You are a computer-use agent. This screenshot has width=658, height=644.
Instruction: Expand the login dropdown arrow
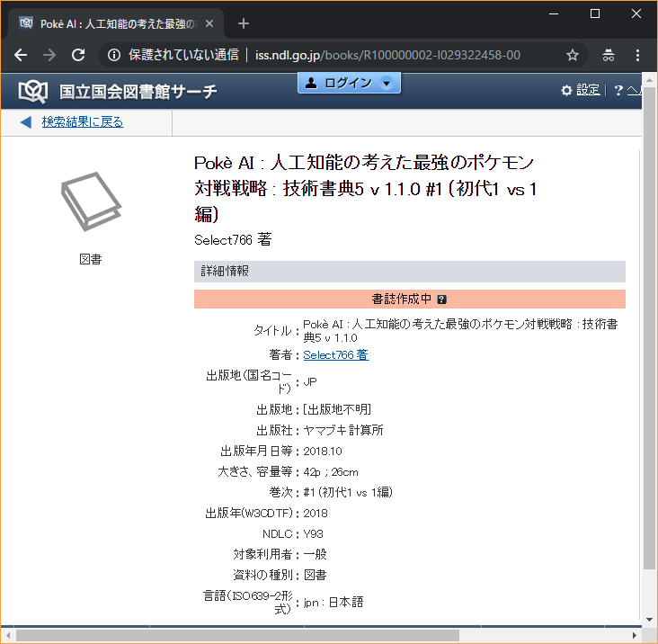[387, 83]
